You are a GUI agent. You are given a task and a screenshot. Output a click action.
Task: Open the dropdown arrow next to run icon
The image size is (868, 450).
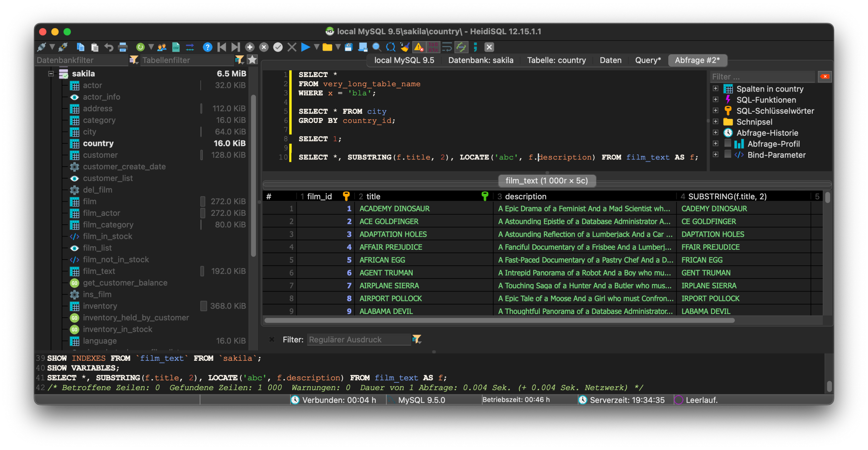(316, 47)
